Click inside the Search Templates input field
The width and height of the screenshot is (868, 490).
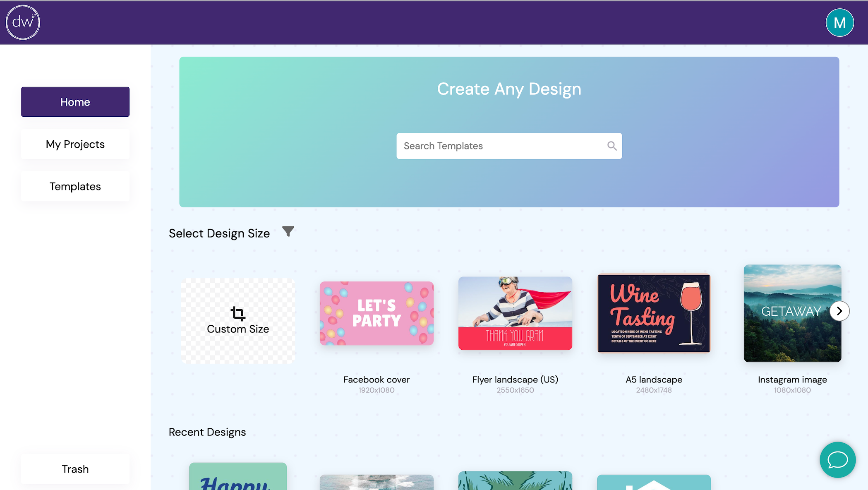[x=509, y=145]
